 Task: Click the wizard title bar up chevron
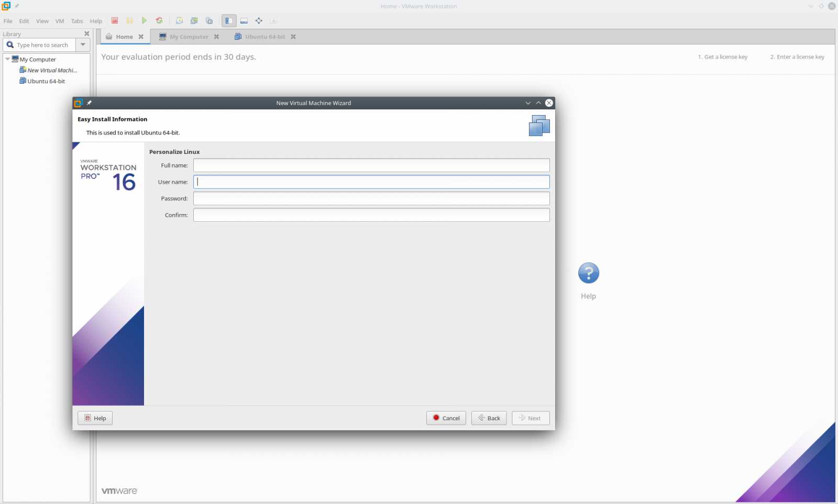[x=538, y=103]
